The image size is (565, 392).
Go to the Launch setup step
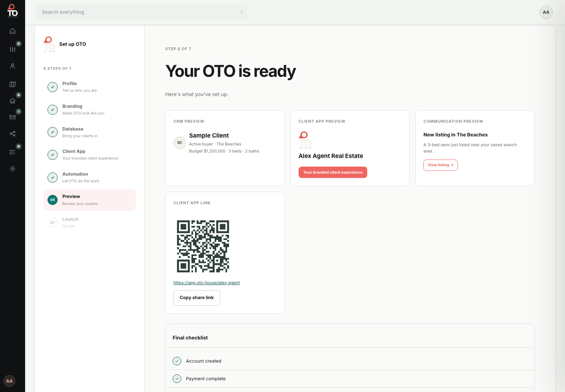click(89, 223)
